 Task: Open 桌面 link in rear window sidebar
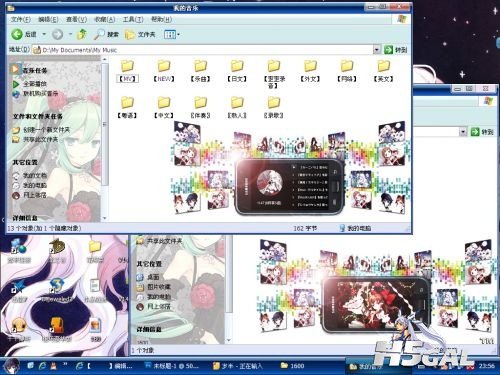click(153, 277)
